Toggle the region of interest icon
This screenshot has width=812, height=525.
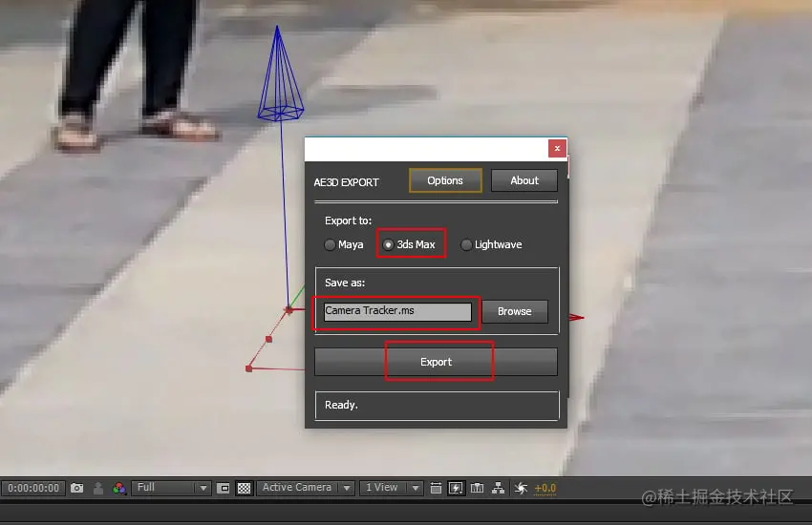click(x=224, y=488)
